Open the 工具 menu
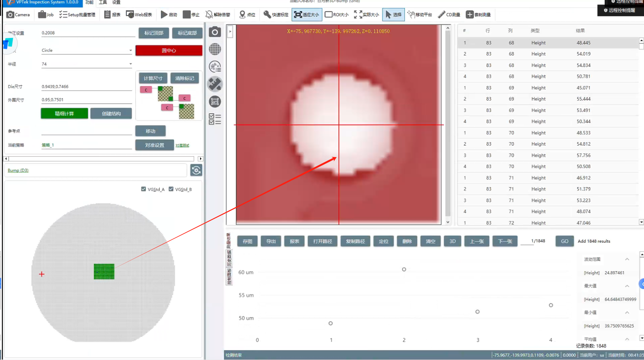This screenshot has height=360, width=644. [x=103, y=2]
